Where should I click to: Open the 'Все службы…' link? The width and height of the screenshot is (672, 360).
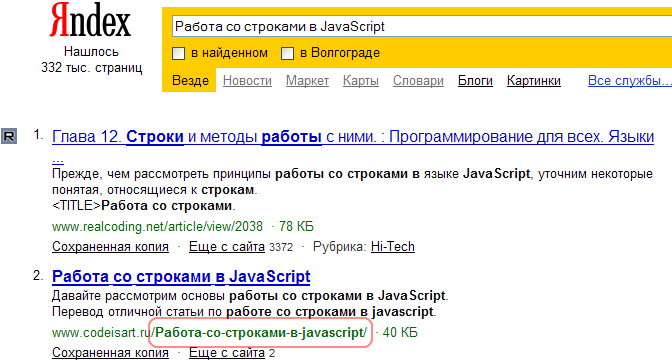630,81
